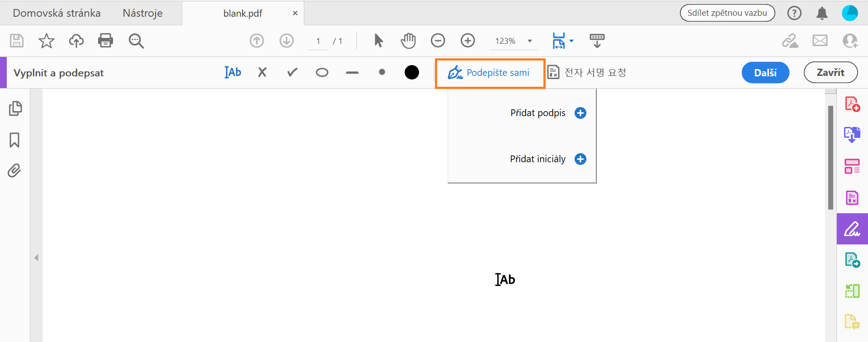Click the page number input field

[x=318, y=41]
